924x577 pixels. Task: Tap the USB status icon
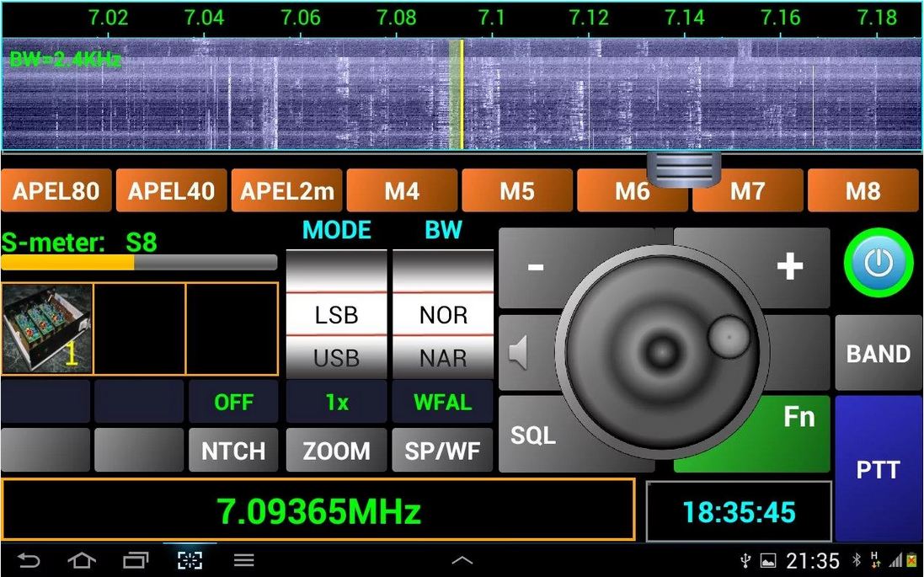[x=745, y=560]
